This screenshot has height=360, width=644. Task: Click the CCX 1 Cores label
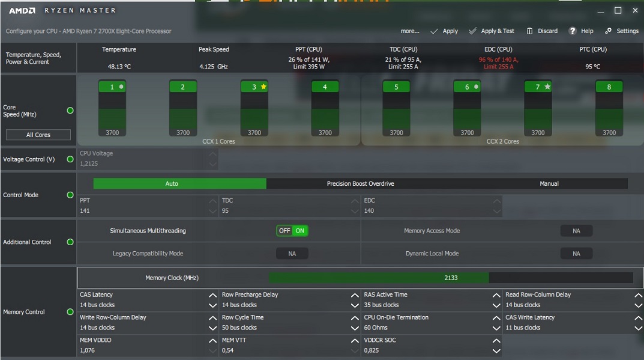tap(218, 141)
